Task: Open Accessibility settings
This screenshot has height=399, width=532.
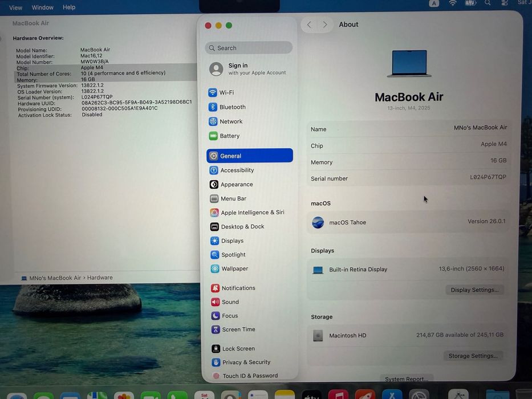Action: (x=232, y=170)
